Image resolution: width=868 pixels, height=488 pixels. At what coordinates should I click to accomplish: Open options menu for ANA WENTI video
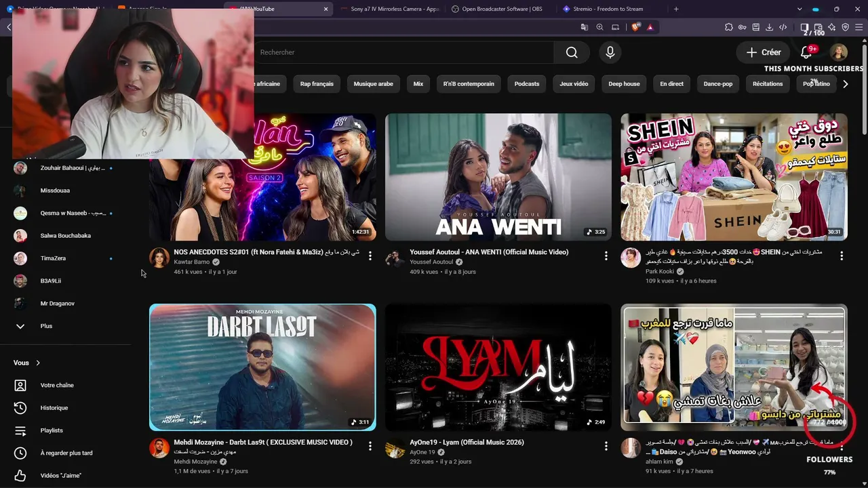606,256
